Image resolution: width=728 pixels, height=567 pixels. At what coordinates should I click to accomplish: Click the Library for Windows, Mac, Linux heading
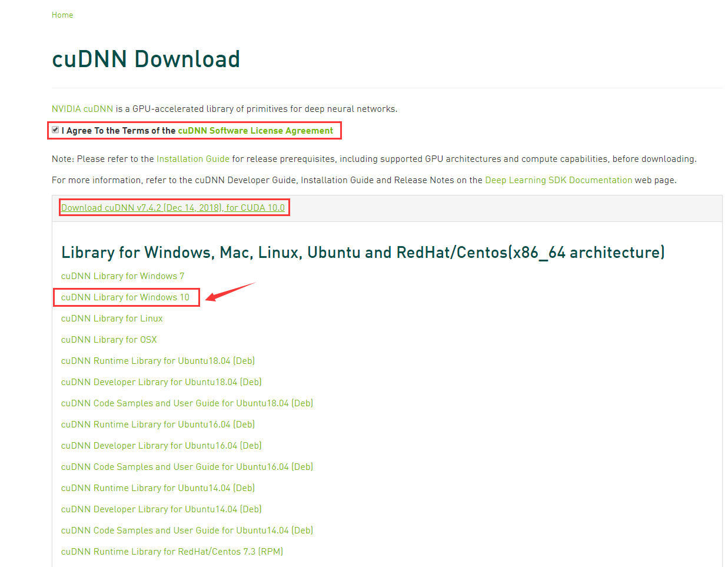click(363, 253)
